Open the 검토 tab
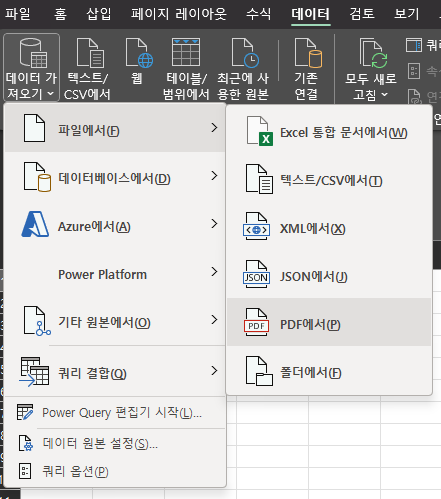This screenshot has height=499, width=441. coord(362,14)
